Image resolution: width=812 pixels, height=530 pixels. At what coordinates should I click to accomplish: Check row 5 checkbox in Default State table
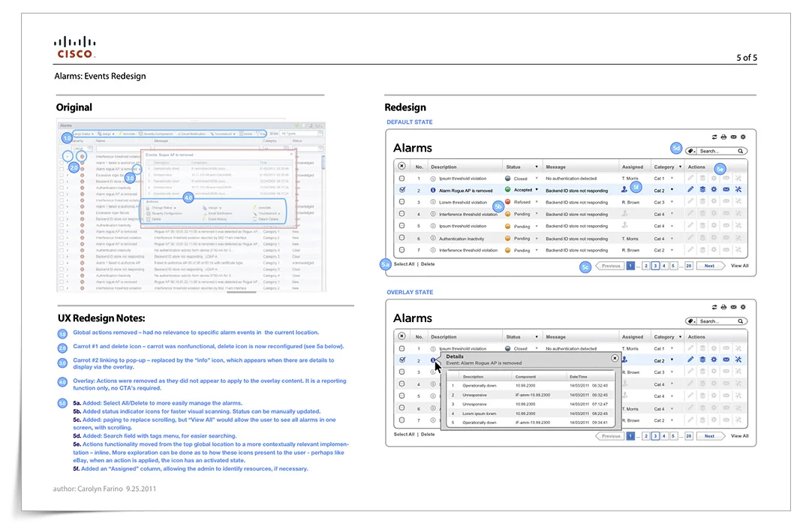coord(401,226)
